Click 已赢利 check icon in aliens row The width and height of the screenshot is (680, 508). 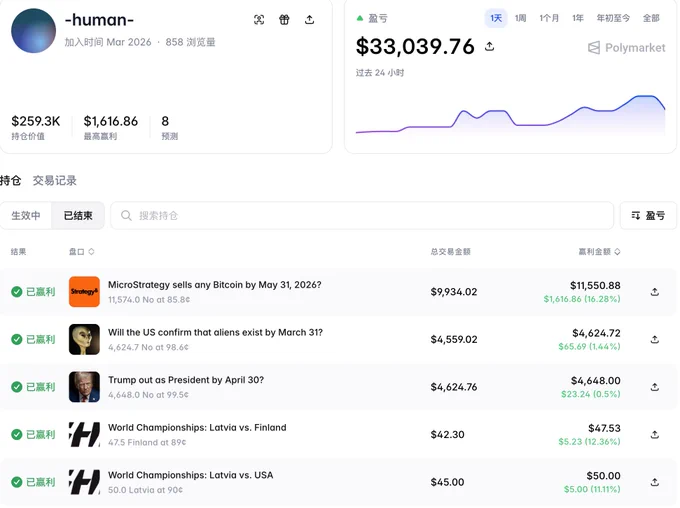click(x=16, y=339)
